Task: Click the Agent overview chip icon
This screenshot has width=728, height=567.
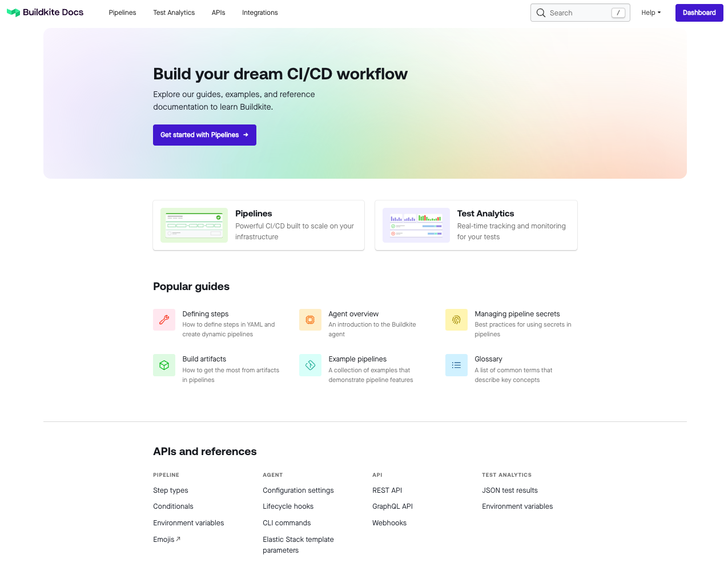Action: pyautogui.click(x=310, y=320)
